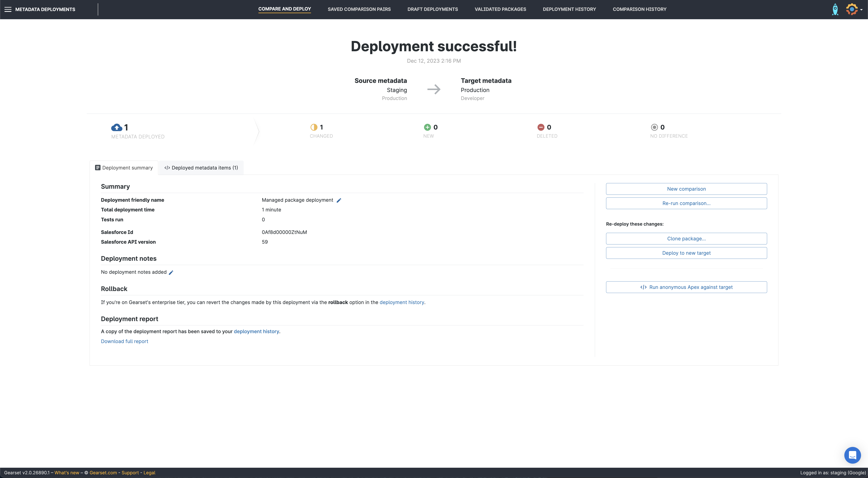Go to Deployment History in top nav
Image resolution: width=868 pixels, height=478 pixels.
pyautogui.click(x=569, y=10)
